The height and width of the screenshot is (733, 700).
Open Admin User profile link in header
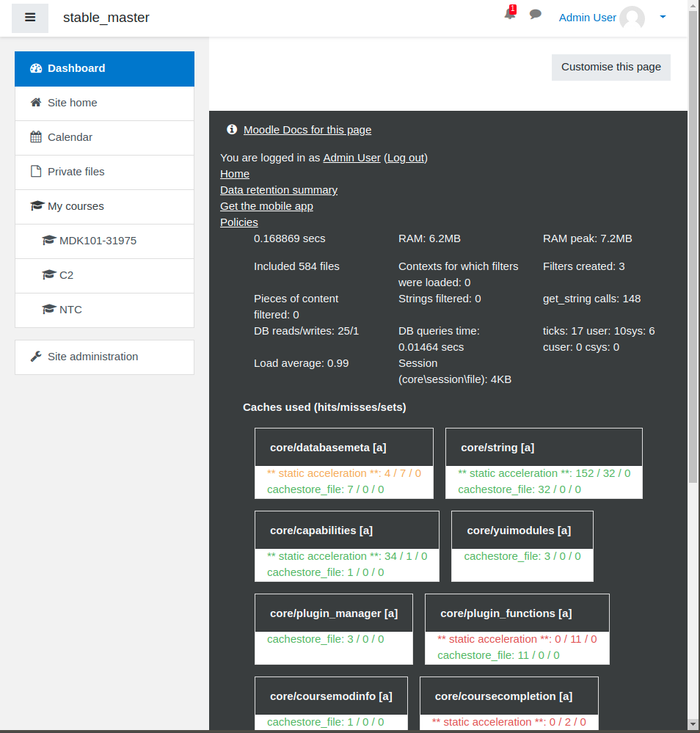click(x=587, y=18)
